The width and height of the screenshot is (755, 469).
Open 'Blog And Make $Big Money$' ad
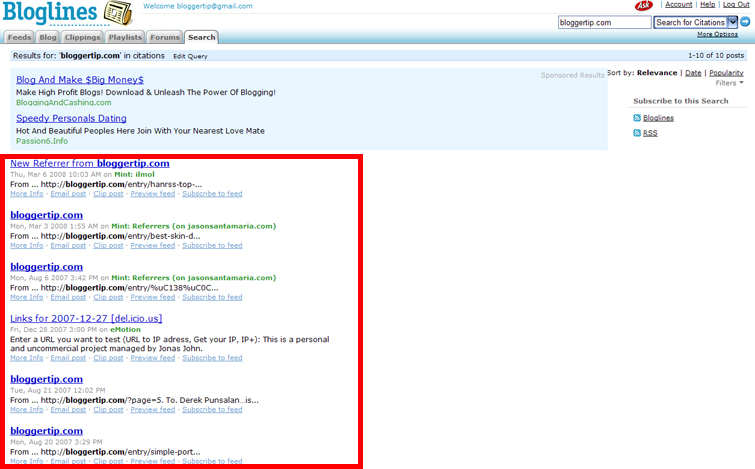tap(80, 80)
